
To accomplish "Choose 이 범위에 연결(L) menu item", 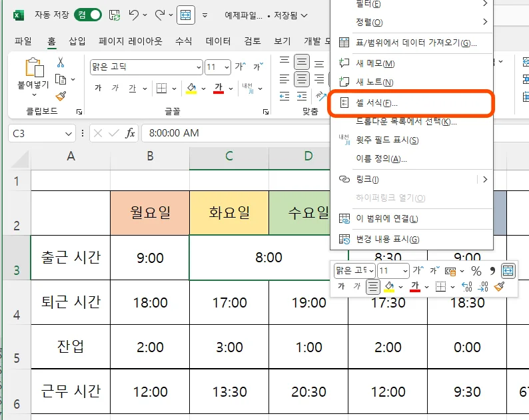I will point(411,218).
